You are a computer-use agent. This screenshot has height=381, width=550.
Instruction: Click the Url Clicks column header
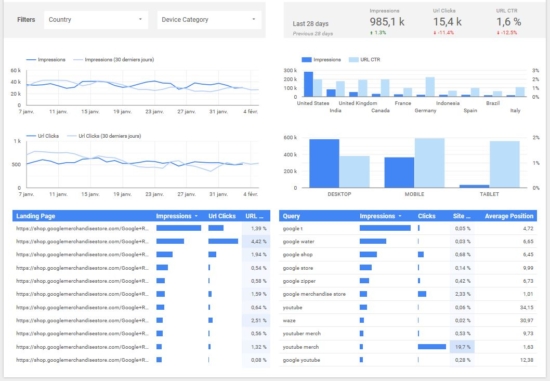222,216
